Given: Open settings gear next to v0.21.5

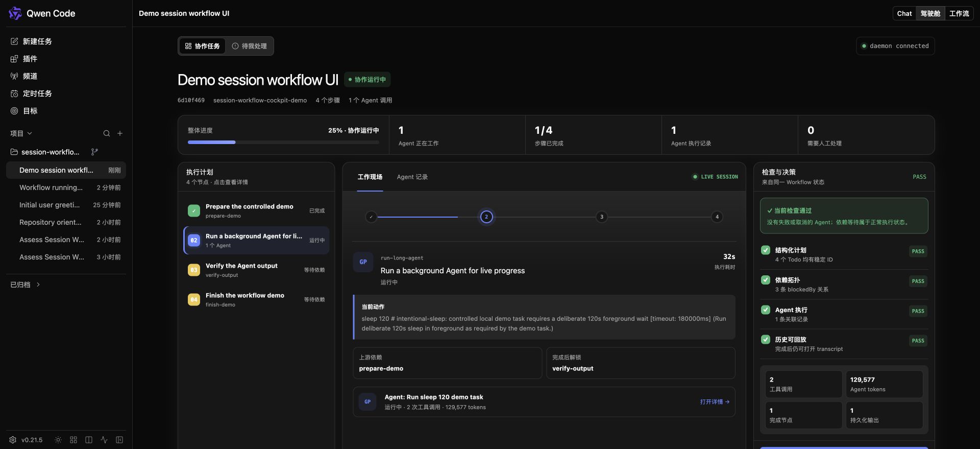Looking at the screenshot, I should pos(13,440).
